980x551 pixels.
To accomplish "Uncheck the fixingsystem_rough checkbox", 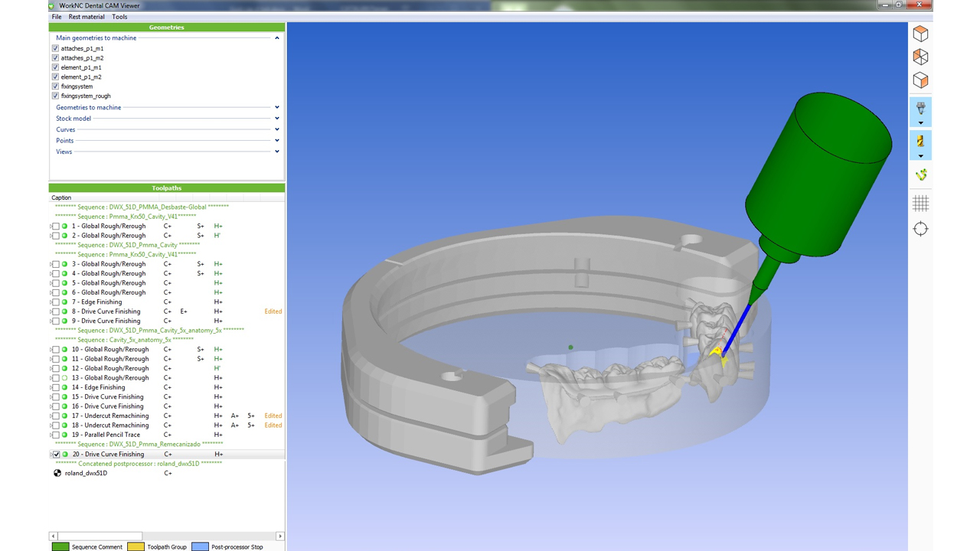I will click(x=55, y=96).
